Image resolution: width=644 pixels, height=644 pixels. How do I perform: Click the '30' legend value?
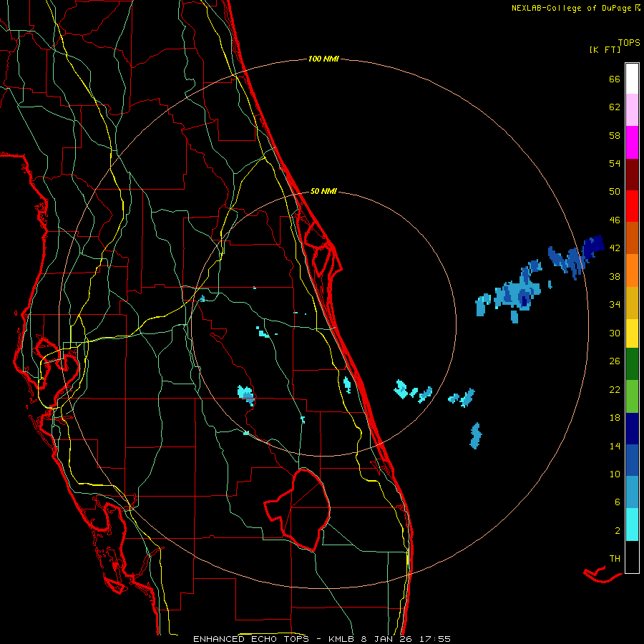(x=615, y=333)
